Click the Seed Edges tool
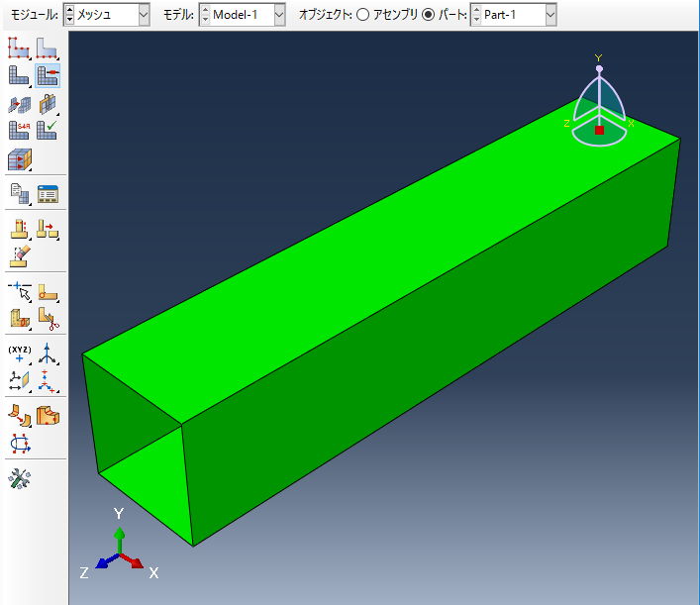 (x=48, y=48)
